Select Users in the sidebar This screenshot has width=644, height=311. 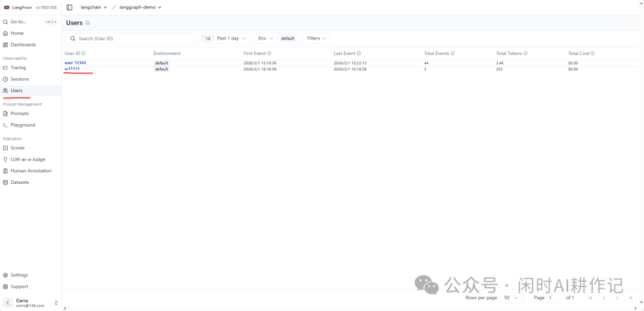pos(31,91)
